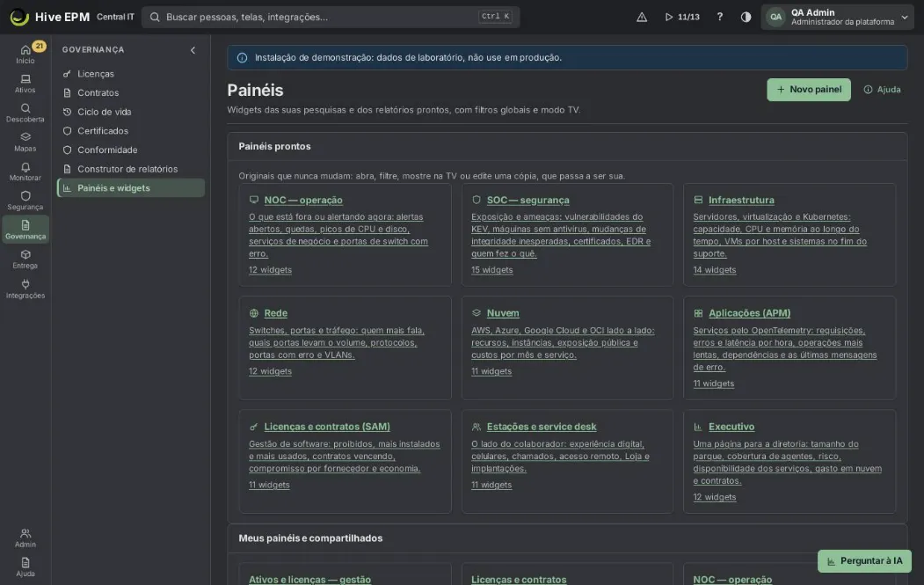This screenshot has width=924, height=585.
Task: Click the Central IT label
Action: pyautogui.click(x=115, y=17)
